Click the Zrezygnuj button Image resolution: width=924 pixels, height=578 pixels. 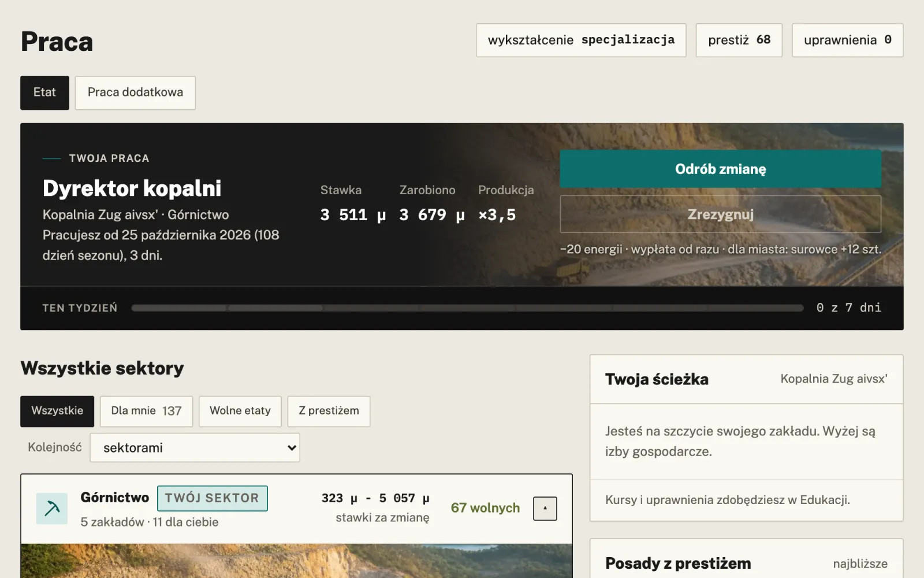click(x=720, y=214)
